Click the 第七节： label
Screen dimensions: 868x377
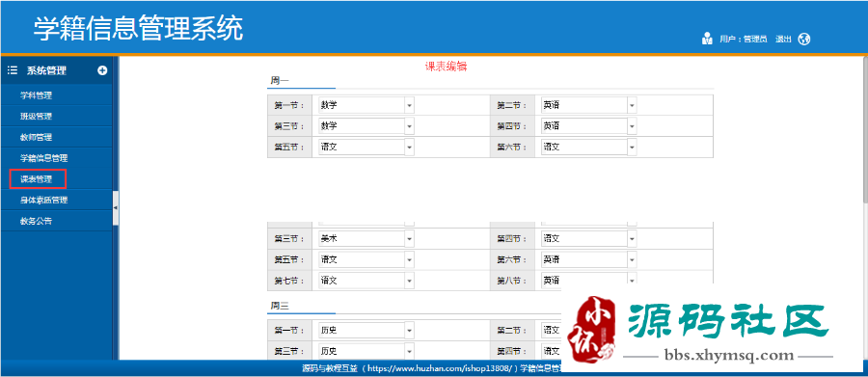[x=289, y=281]
